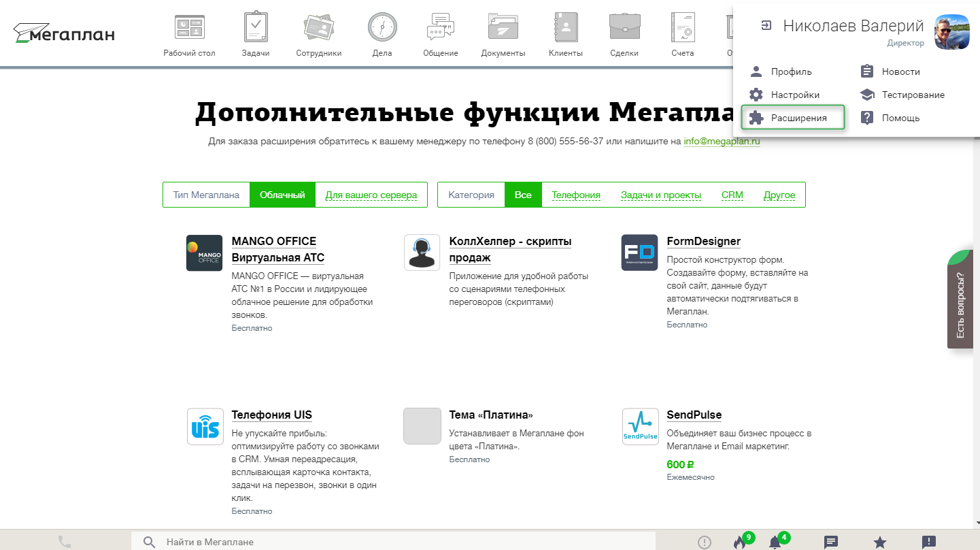Open the КоллХелпер - скрипты продаж extension
The width and height of the screenshot is (980, 550).
[x=510, y=249]
